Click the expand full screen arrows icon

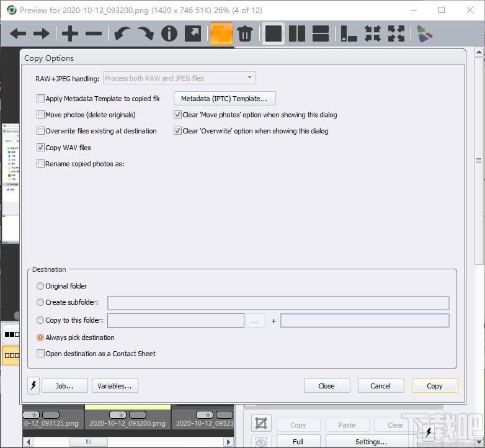point(396,34)
